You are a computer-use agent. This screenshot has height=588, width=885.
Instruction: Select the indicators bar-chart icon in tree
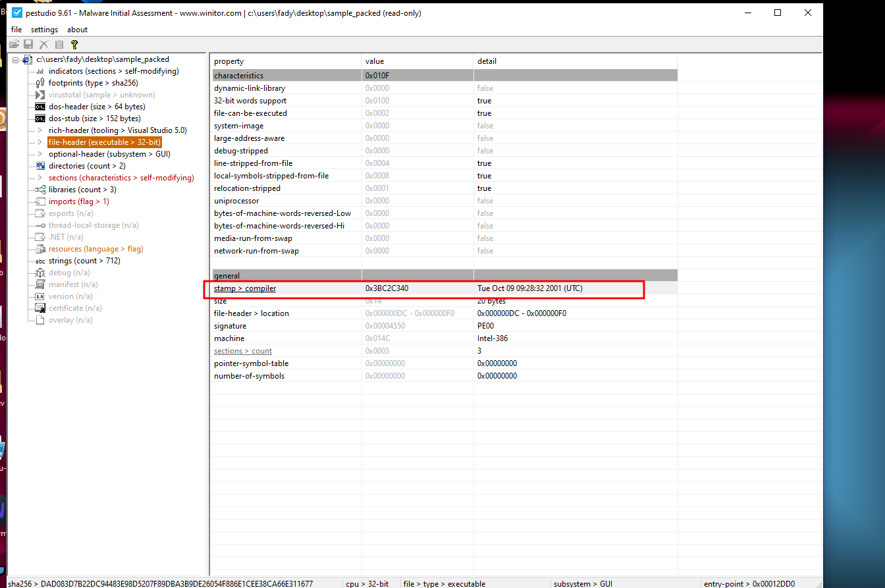point(40,71)
